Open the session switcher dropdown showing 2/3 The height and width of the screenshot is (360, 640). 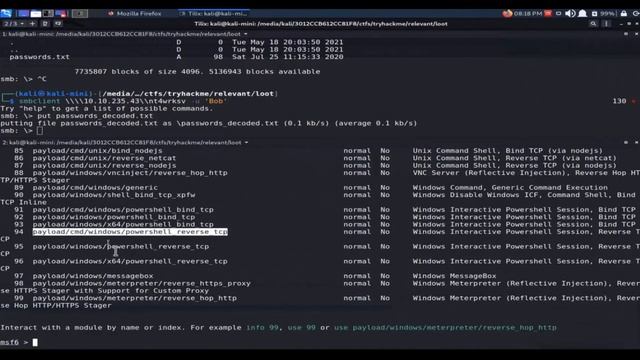tap(13, 24)
